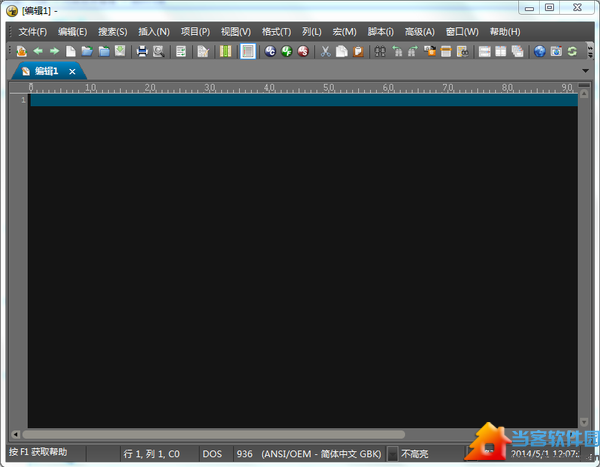Click the icon with an orange bar across a page

click(x=446, y=51)
